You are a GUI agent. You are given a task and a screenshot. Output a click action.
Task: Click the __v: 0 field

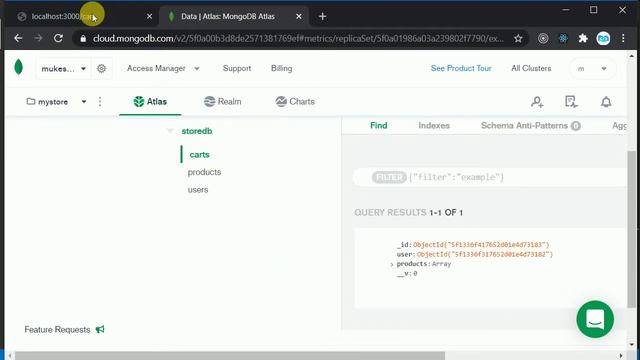407,274
